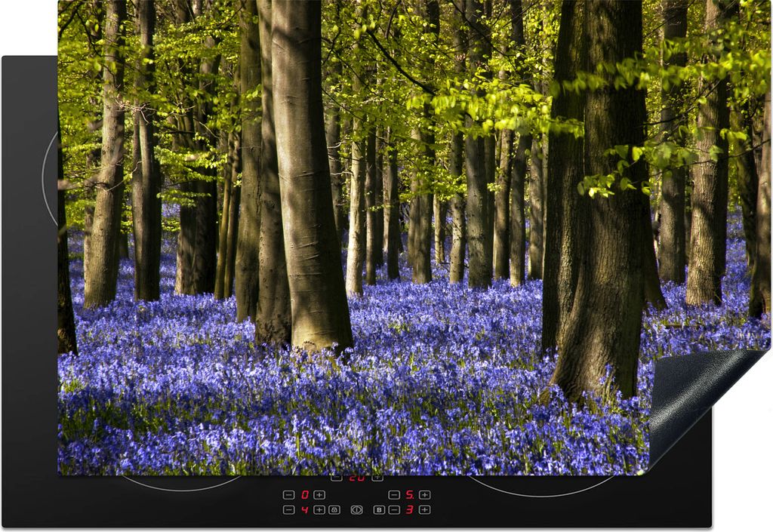
Task: Tap the timer minus button
Action: [x=337, y=478]
